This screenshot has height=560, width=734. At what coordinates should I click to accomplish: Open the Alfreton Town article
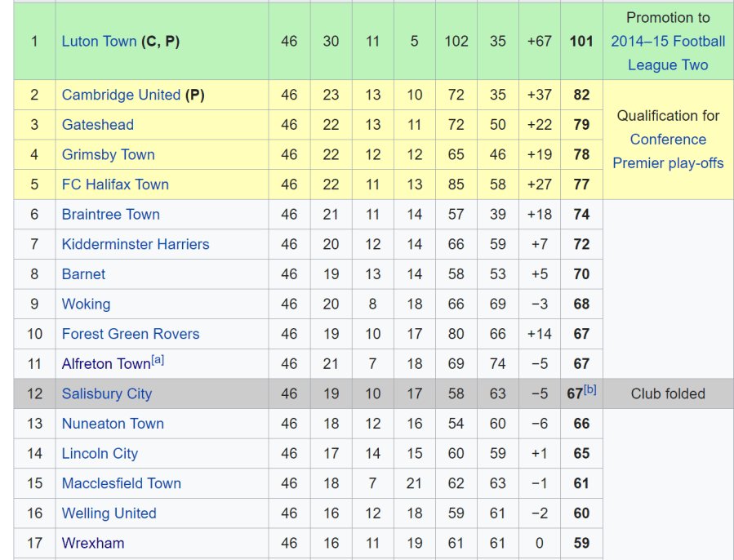tap(104, 363)
